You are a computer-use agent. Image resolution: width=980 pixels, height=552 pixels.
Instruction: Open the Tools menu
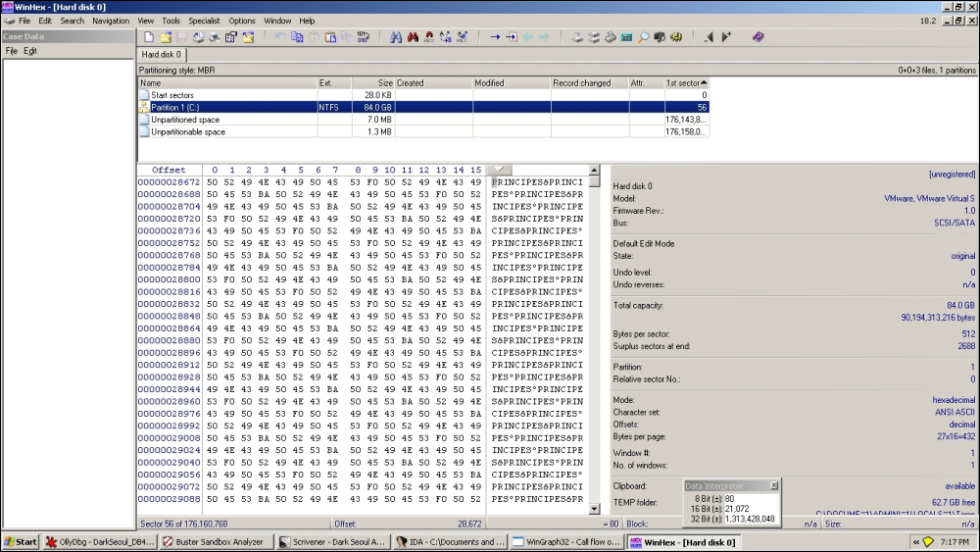point(171,21)
